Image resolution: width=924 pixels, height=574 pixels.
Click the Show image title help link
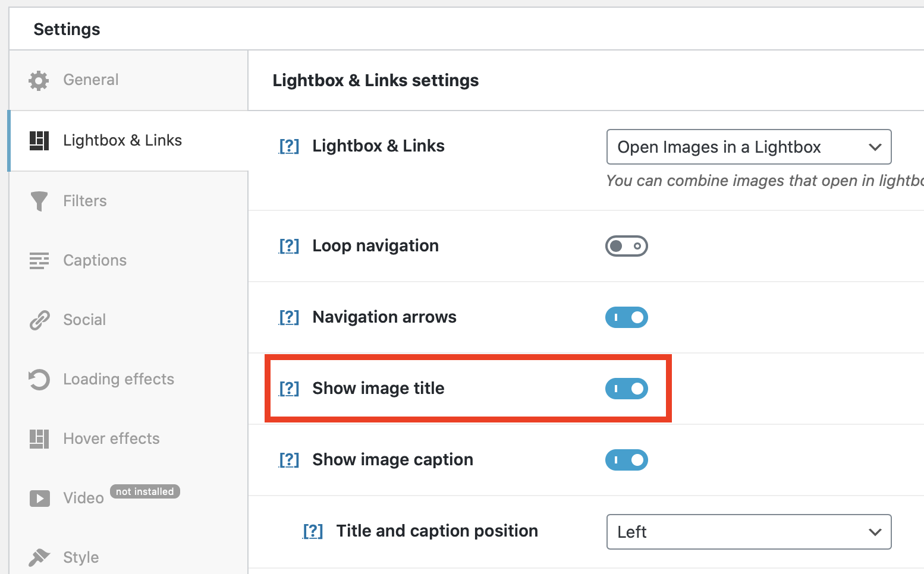(289, 389)
